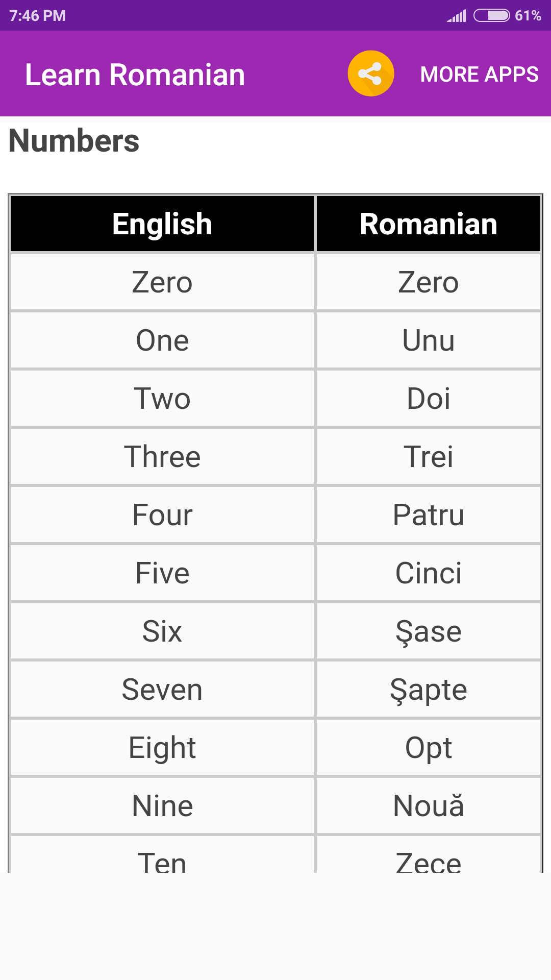Tap the Romanian word Doi
This screenshot has height=980, width=551.
tap(429, 399)
